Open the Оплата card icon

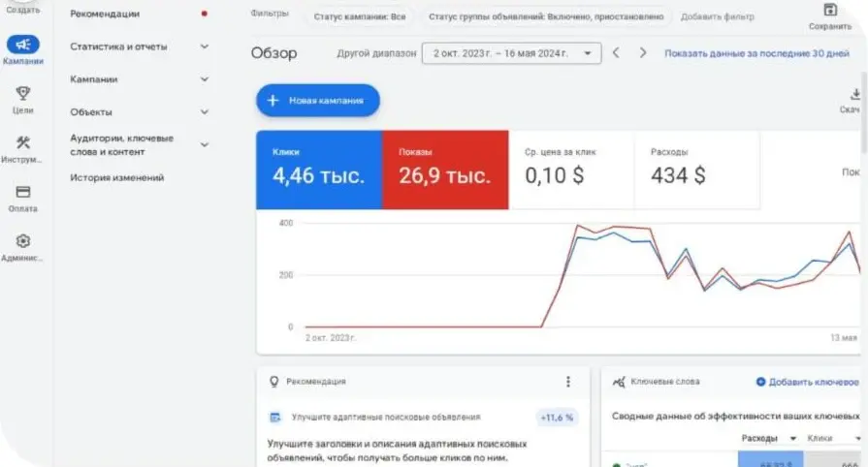pyautogui.click(x=22, y=192)
